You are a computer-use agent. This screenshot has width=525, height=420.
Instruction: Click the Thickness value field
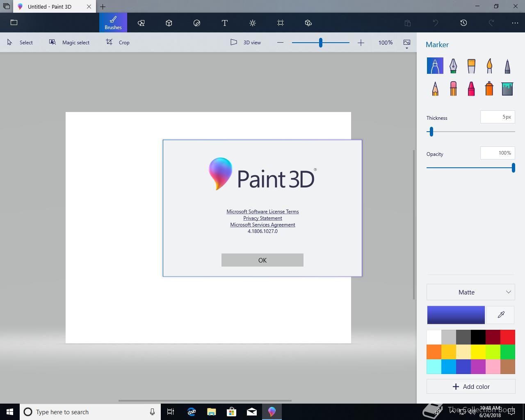coord(498,117)
